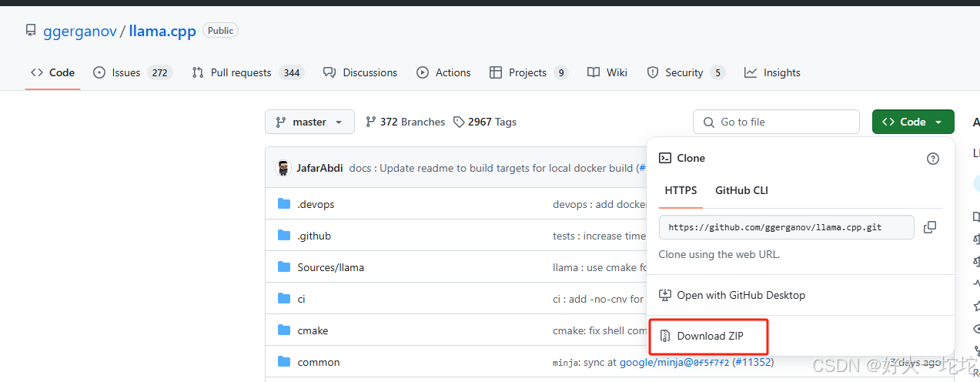
Task: View the 2967 Tags link
Action: click(485, 122)
